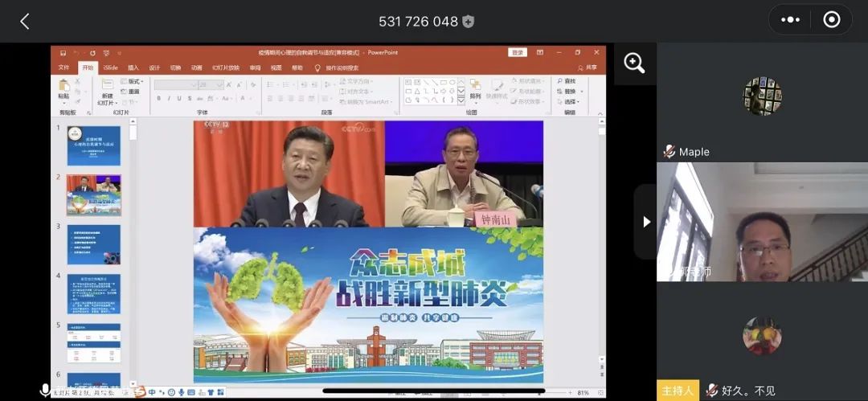Open the 对齐文本 align text dropdown
Viewport: 868px width, 401px height.
click(x=356, y=92)
